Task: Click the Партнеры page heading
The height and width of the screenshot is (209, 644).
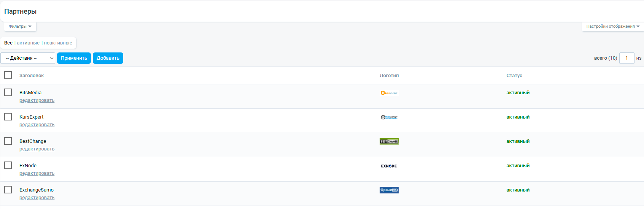Action: (21, 11)
